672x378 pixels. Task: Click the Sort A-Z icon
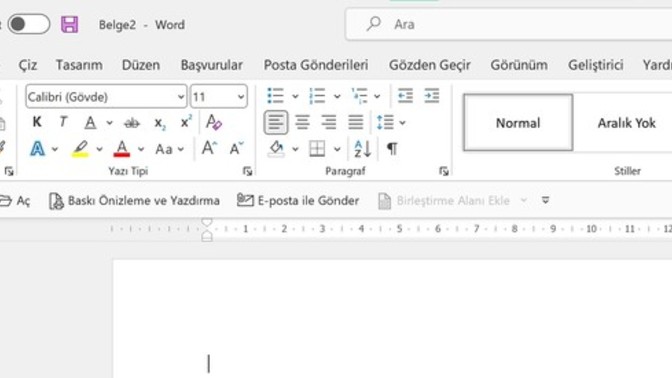(363, 149)
